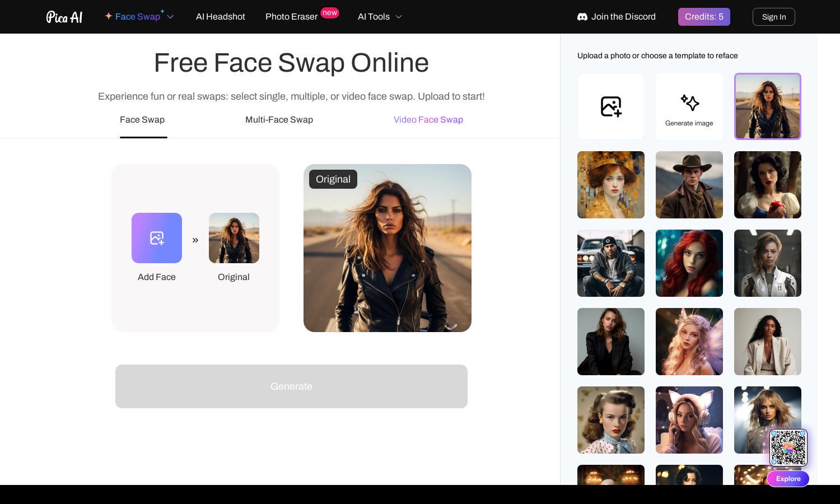The image size is (840, 504).
Task: Click 'Upload a photo or choose a template to reface'
Action: click(657, 55)
